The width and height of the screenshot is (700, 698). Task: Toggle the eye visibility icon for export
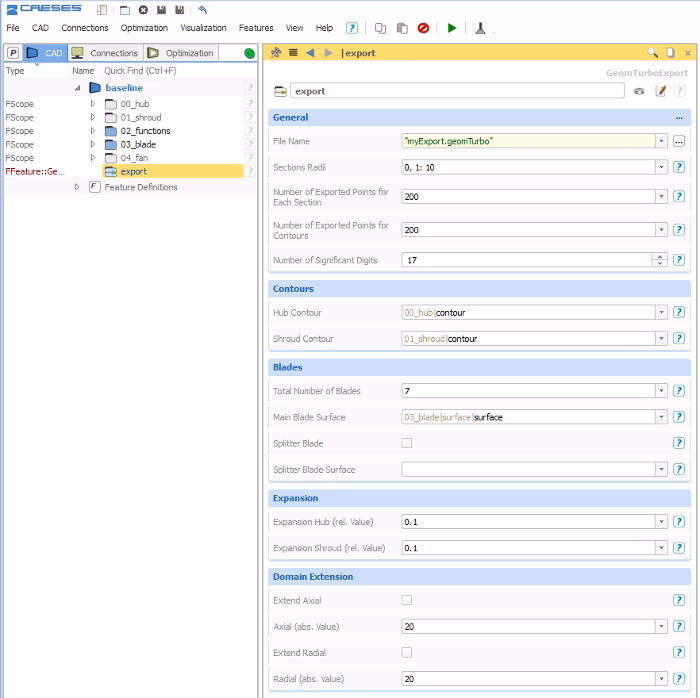tap(639, 91)
